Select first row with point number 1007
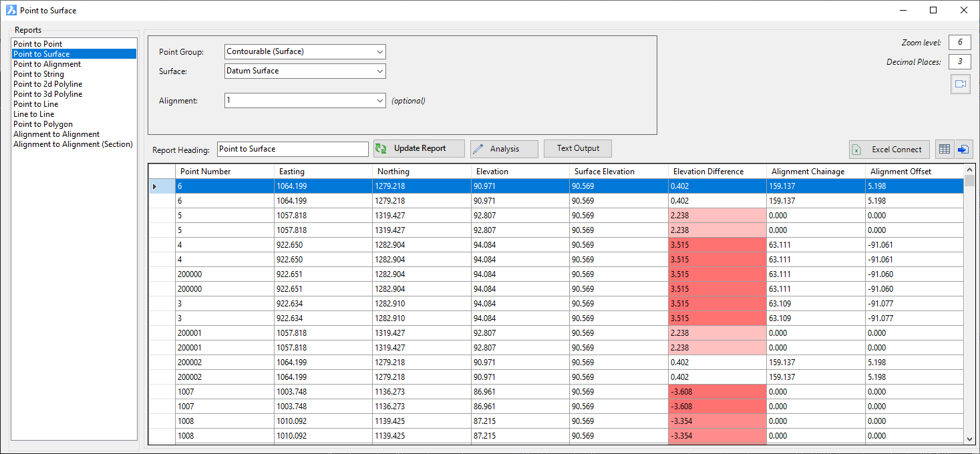 [556, 392]
